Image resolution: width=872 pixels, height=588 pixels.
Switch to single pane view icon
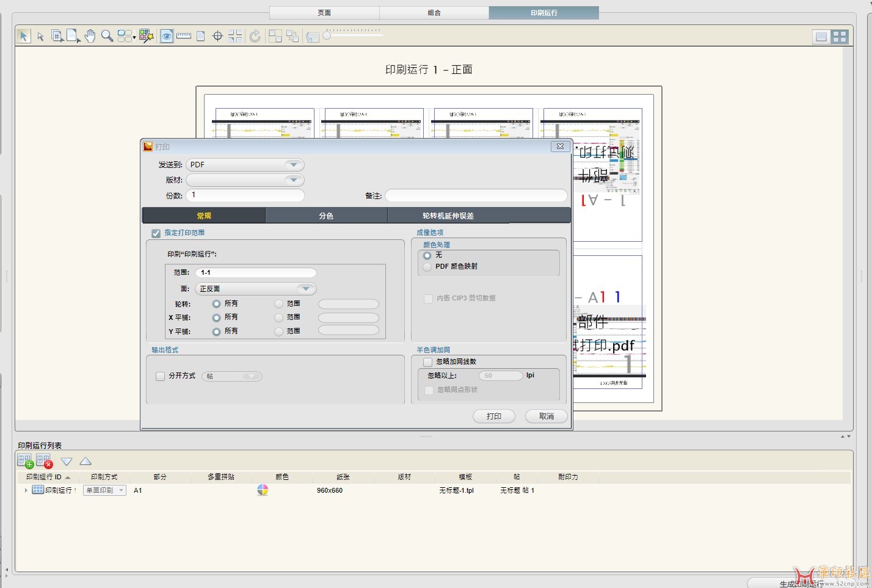821,37
